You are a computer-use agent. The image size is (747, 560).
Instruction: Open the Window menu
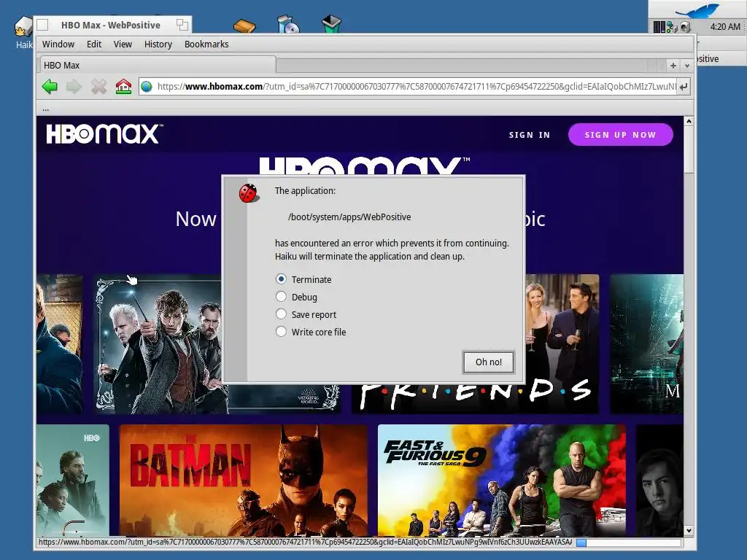58,44
